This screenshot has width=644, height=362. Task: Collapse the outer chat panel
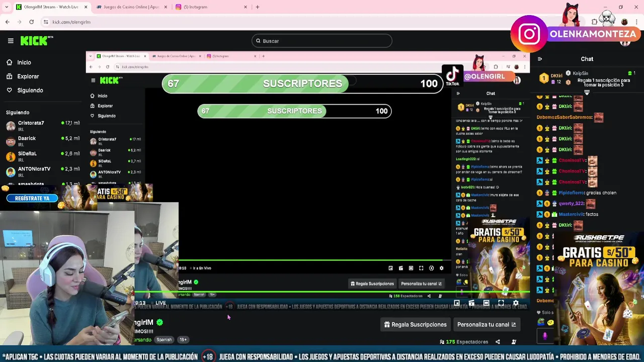540,59
